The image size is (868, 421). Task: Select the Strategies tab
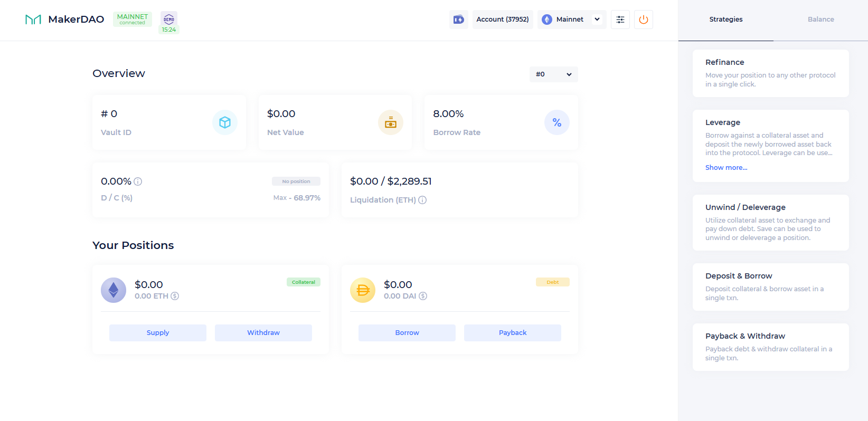pyautogui.click(x=725, y=20)
